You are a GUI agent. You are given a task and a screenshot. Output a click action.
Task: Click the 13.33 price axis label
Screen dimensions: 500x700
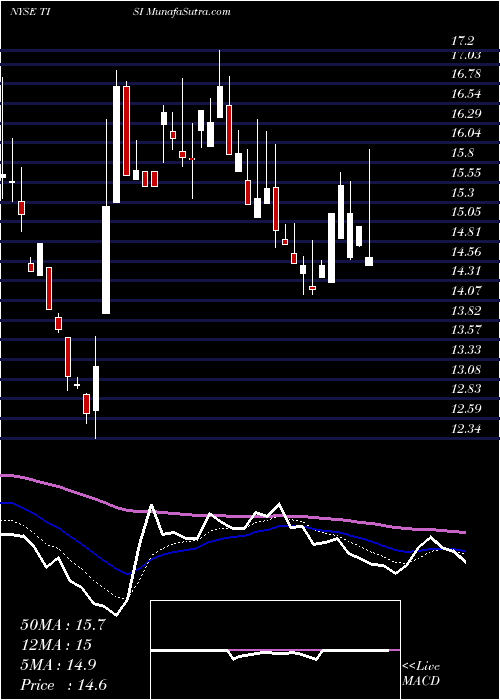point(466,350)
